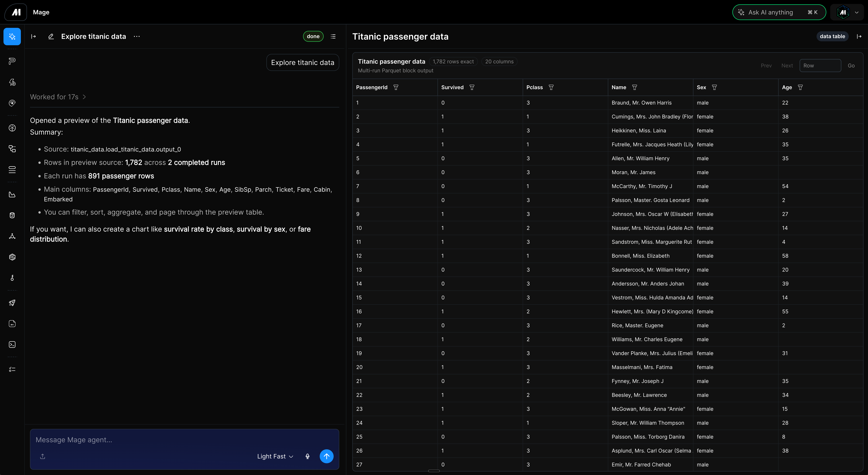Send message with the blue arrow button

tap(327, 456)
